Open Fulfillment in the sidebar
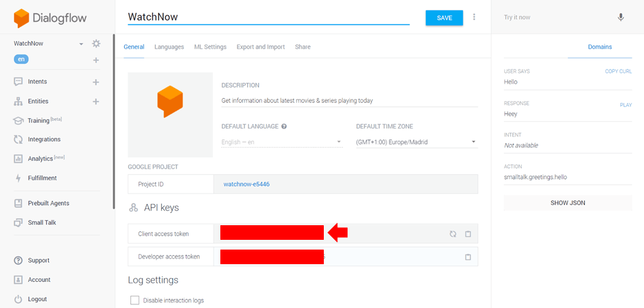Screen dimensions: 644x308 point(42,178)
